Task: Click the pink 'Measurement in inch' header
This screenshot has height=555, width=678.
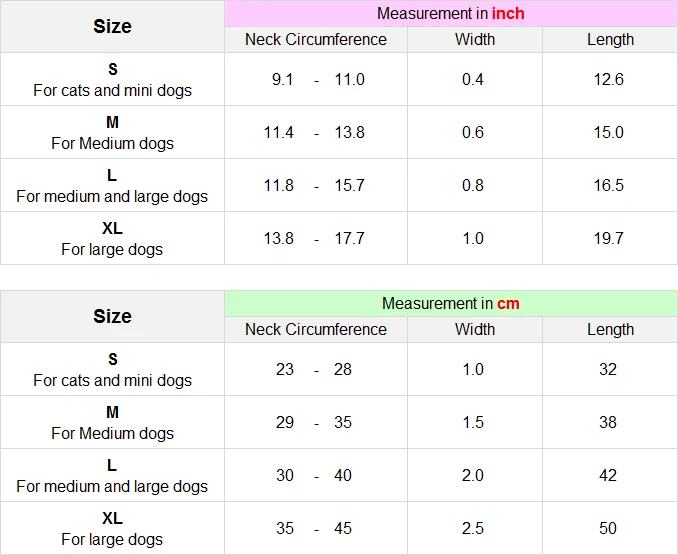Action: point(450,14)
